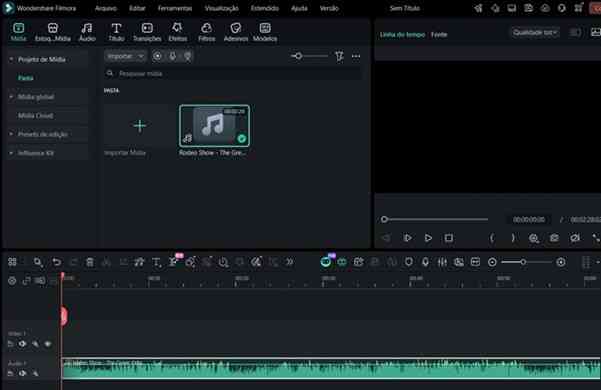Take a snapshot with camera icon

pos(554,238)
